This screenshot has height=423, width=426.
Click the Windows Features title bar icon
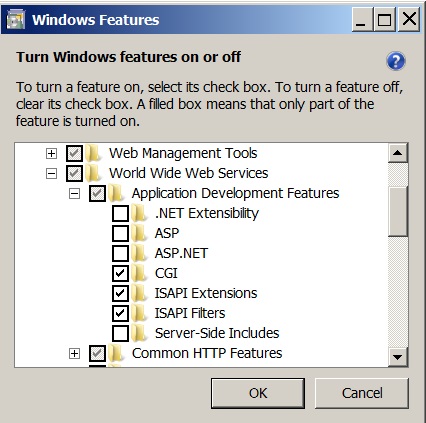pos(15,19)
